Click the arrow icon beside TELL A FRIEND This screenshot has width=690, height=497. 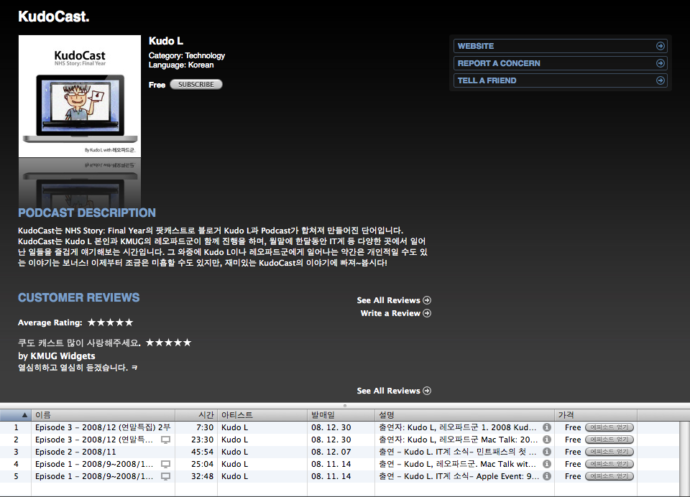(x=660, y=81)
